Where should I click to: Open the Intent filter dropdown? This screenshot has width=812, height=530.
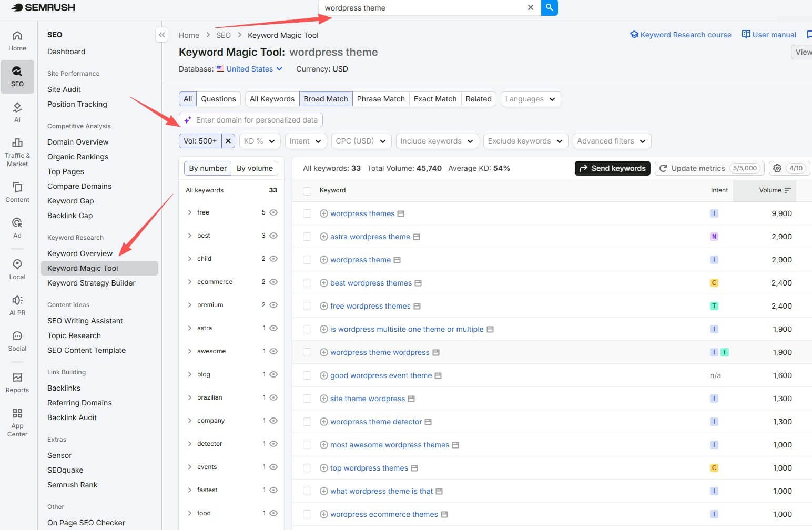click(x=306, y=141)
